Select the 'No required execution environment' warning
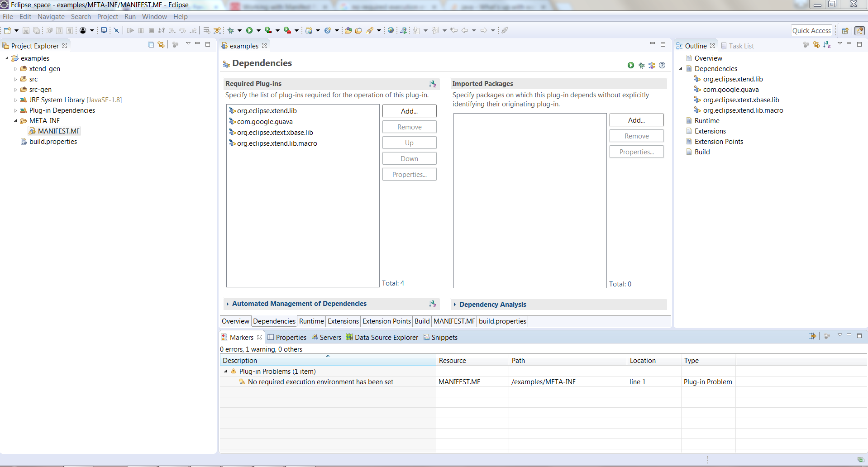This screenshot has width=868, height=467. pos(320,382)
